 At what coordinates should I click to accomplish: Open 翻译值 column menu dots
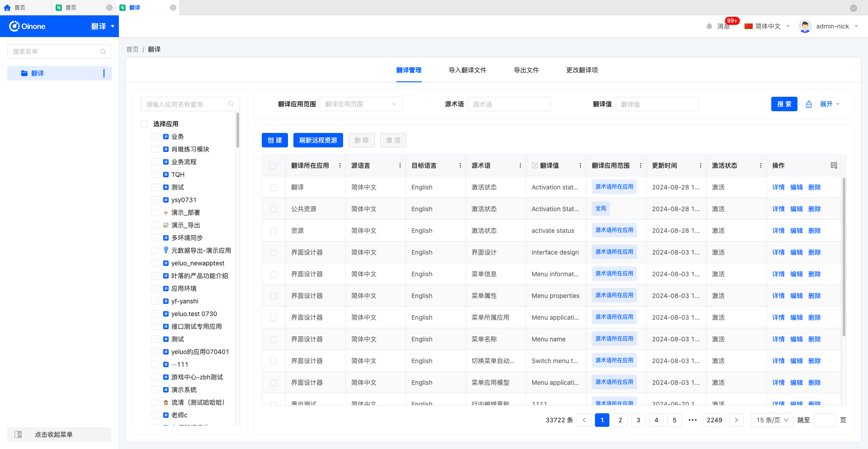pos(580,165)
